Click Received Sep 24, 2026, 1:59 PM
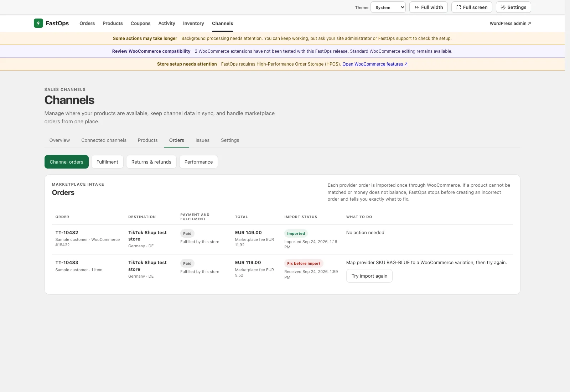Screen dimensions: 570x392 (x=311, y=274)
